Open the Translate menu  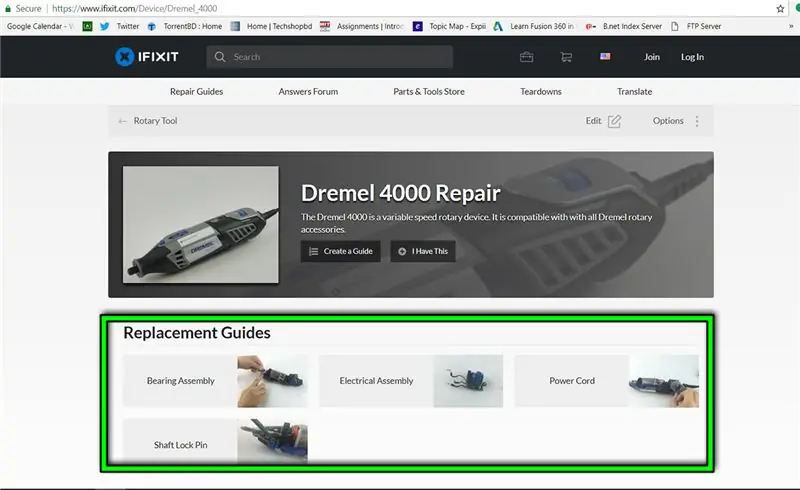coord(634,91)
